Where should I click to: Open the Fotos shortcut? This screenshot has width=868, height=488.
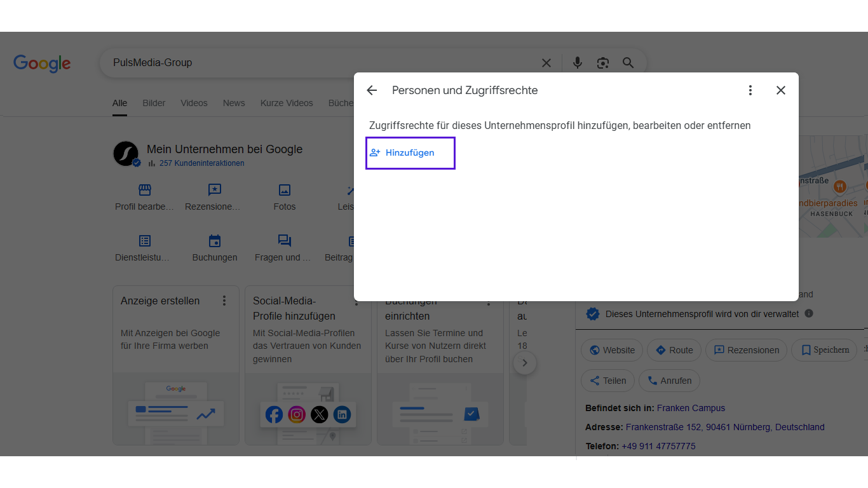pyautogui.click(x=285, y=197)
